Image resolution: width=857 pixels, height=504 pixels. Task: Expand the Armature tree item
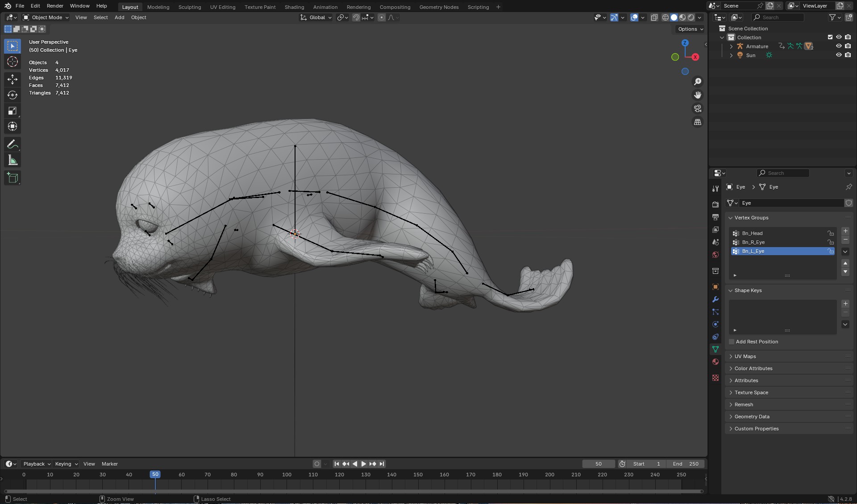point(731,46)
